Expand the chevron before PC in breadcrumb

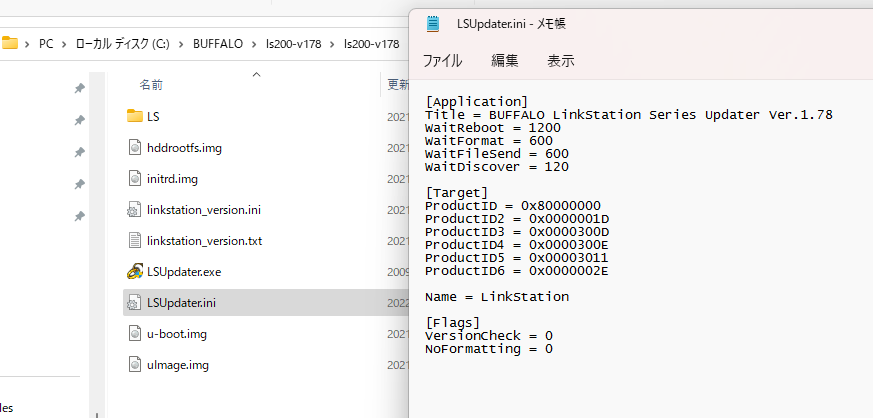pyautogui.click(x=27, y=43)
